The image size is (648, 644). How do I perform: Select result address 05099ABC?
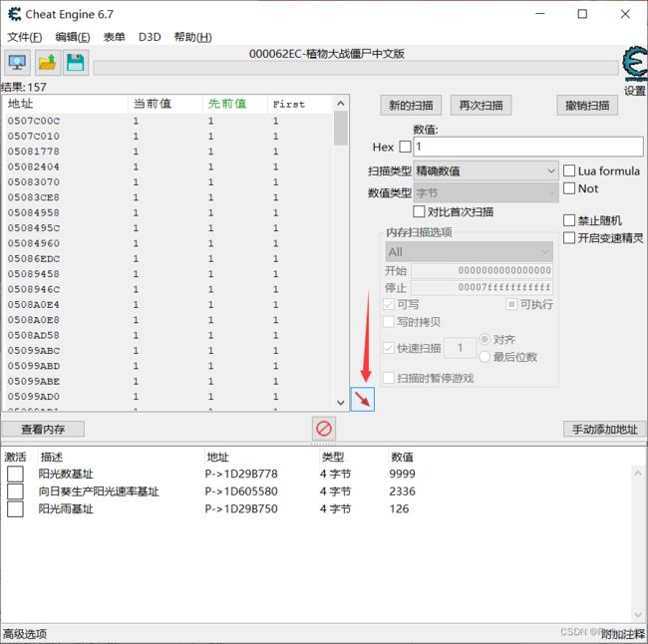(x=34, y=351)
